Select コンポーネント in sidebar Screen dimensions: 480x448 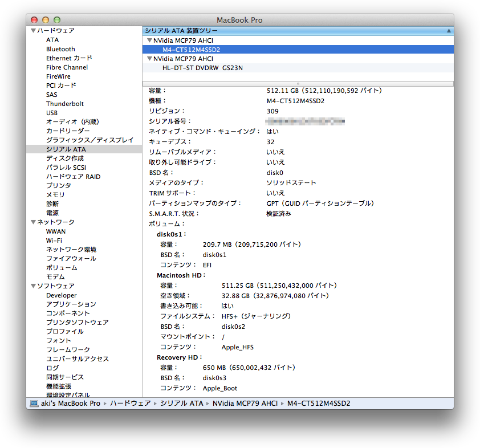[68, 313]
